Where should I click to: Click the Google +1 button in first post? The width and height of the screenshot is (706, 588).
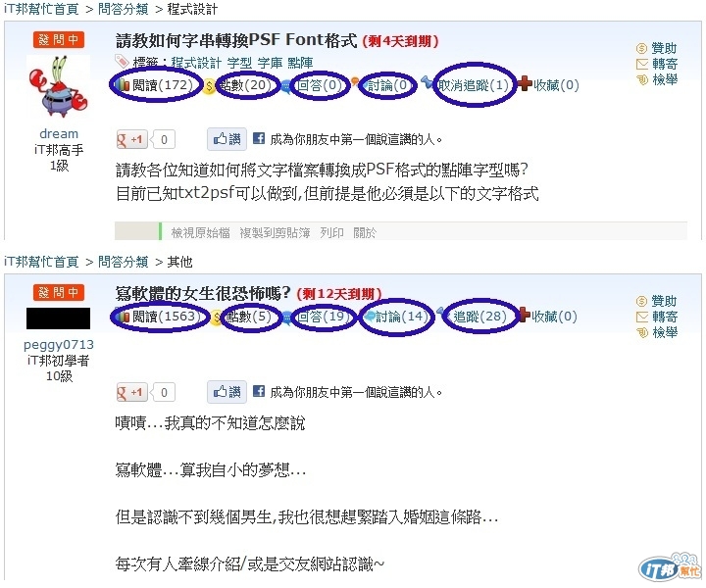(x=131, y=139)
